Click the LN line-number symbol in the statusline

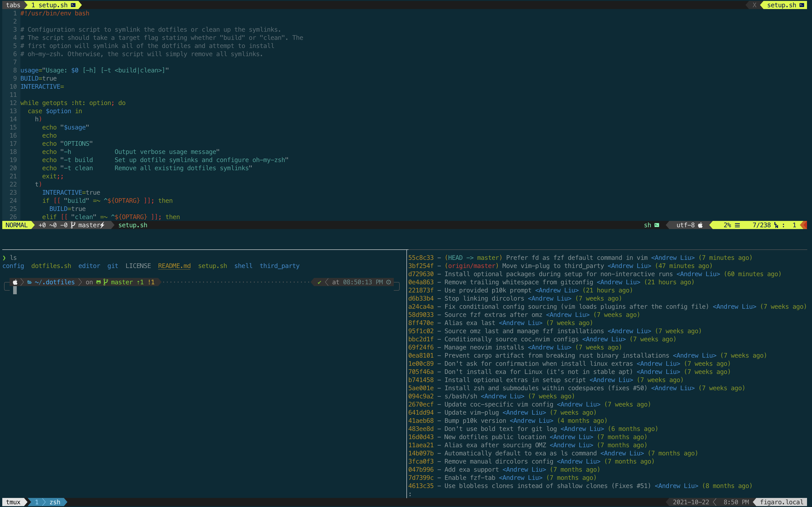coord(776,225)
